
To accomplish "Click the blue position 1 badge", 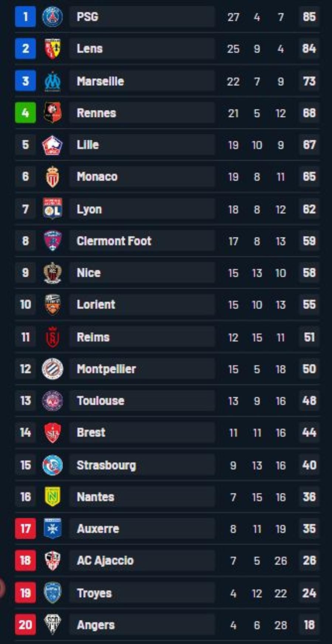I will click(25, 17).
